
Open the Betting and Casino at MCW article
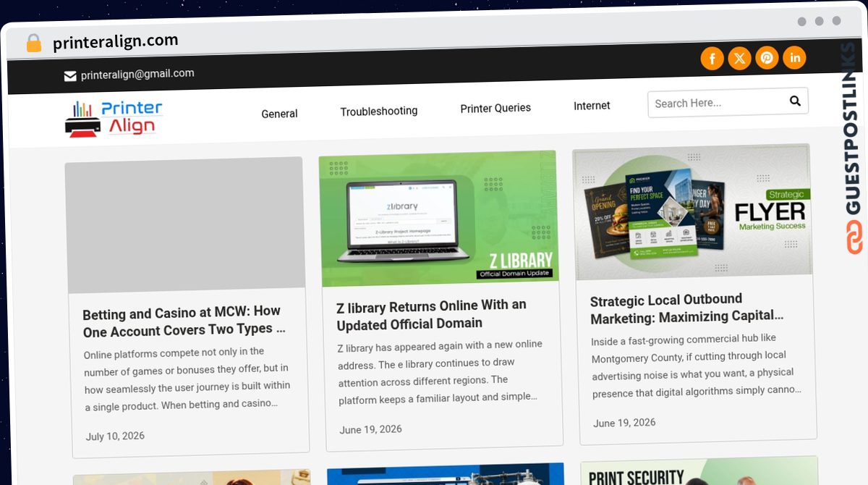pos(184,321)
